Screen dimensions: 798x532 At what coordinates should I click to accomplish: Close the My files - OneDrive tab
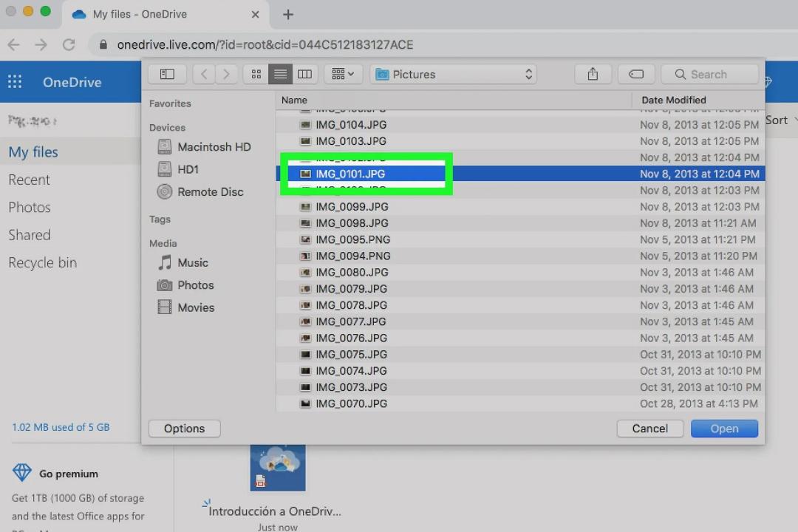[255, 14]
